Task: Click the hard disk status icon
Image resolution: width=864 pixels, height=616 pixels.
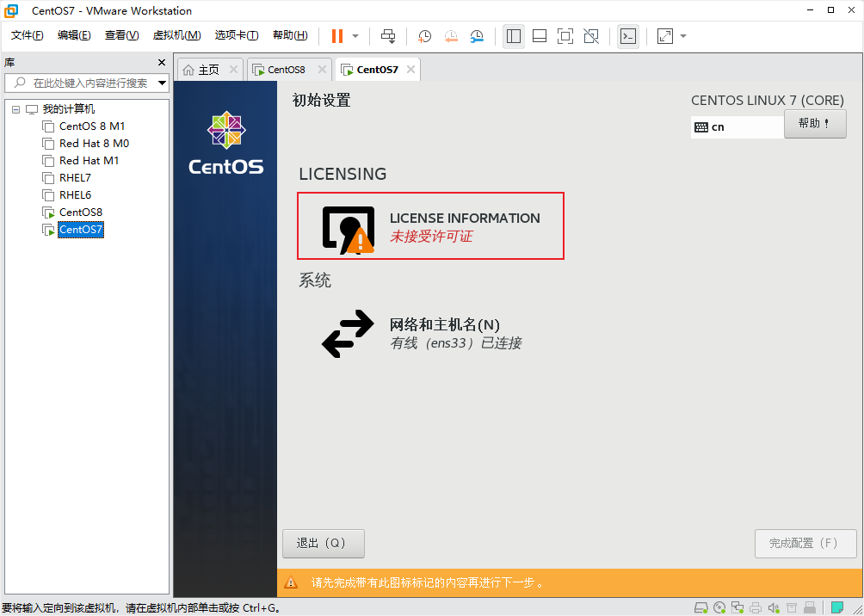Action: [x=700, y=608]
